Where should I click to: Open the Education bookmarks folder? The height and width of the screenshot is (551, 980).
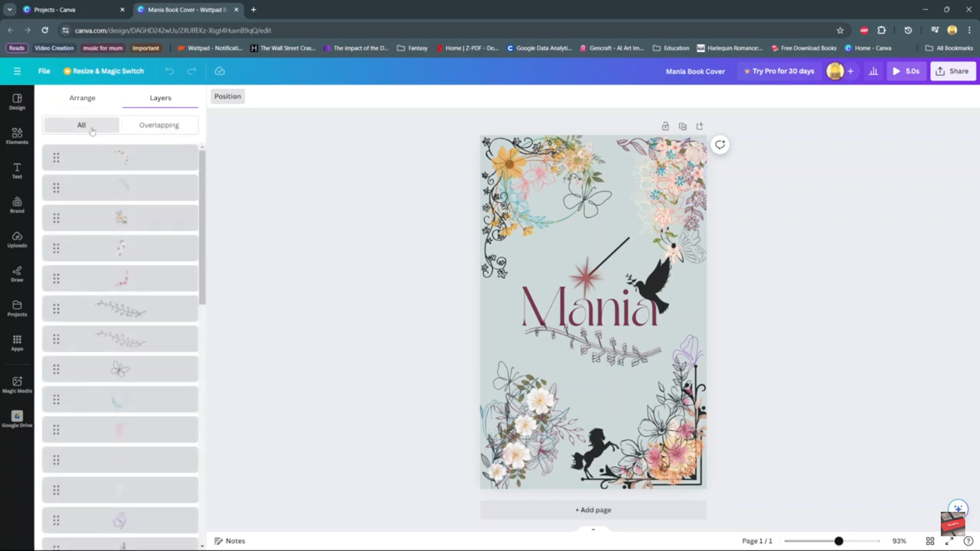click(x=671, y=48)
